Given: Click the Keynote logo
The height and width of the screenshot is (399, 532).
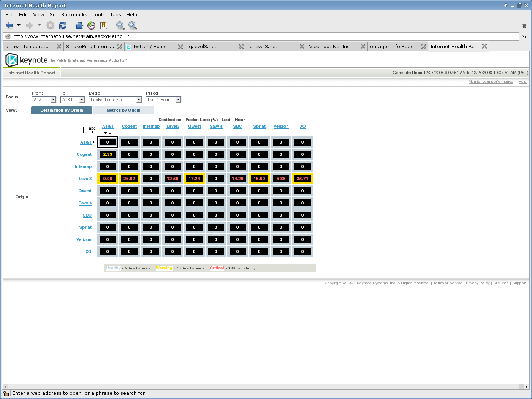Looking at the screenshot, I should click(x=27, y=60).
